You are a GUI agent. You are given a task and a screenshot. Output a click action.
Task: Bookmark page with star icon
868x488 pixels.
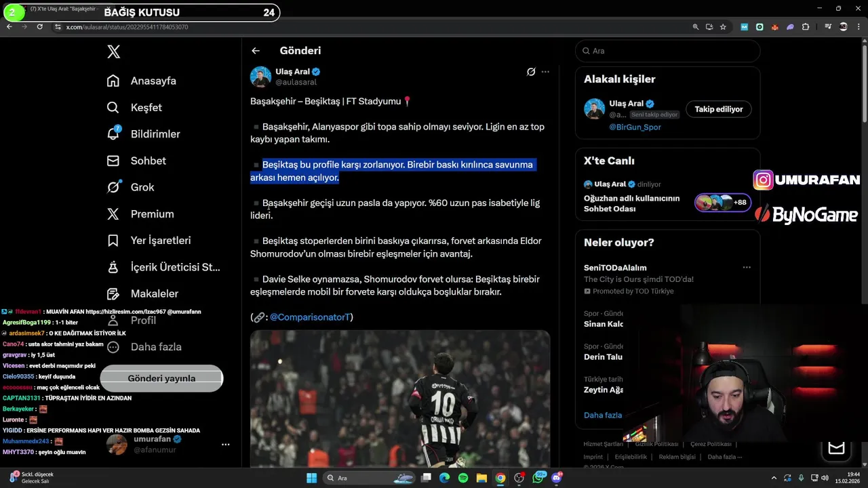pos(723,26)
